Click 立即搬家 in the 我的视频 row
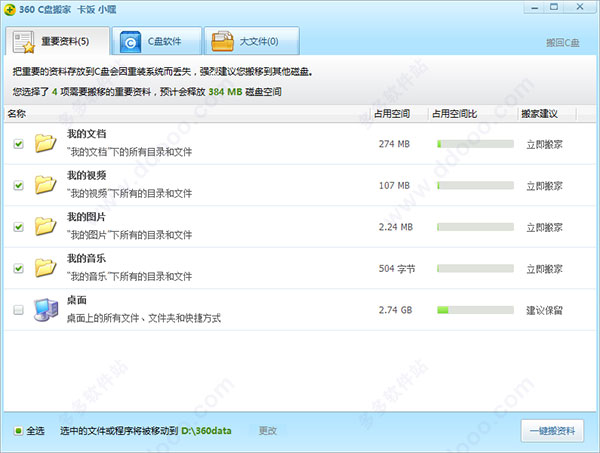The image size is (600, 453). point(545,186)
